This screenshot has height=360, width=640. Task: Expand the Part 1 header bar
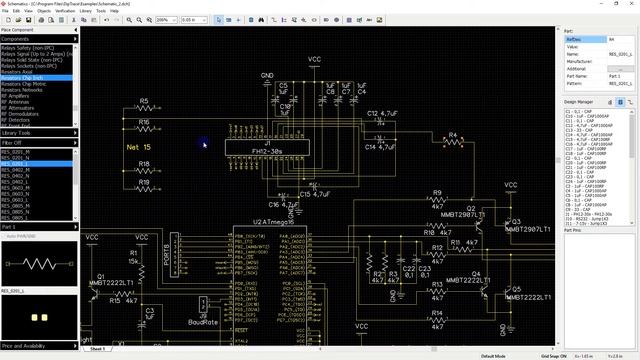pos(39,227)
